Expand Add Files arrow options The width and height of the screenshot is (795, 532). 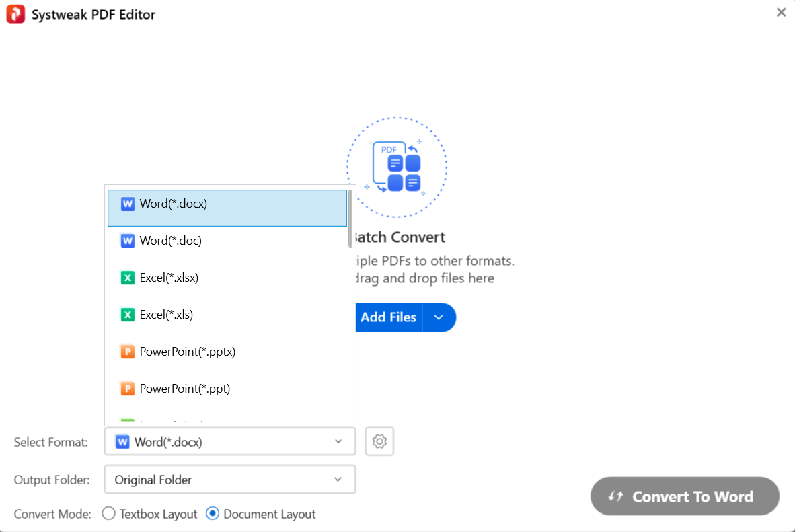pos(439,317)
